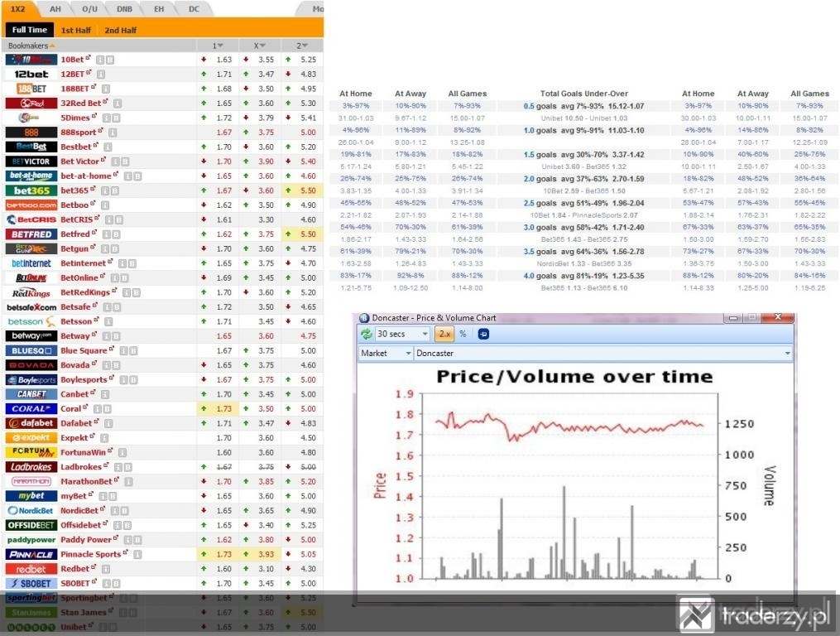Switch to the EH tab
The width and height of the screenshot is (840, 636).
pyautogui.click(x=159, y=9)
